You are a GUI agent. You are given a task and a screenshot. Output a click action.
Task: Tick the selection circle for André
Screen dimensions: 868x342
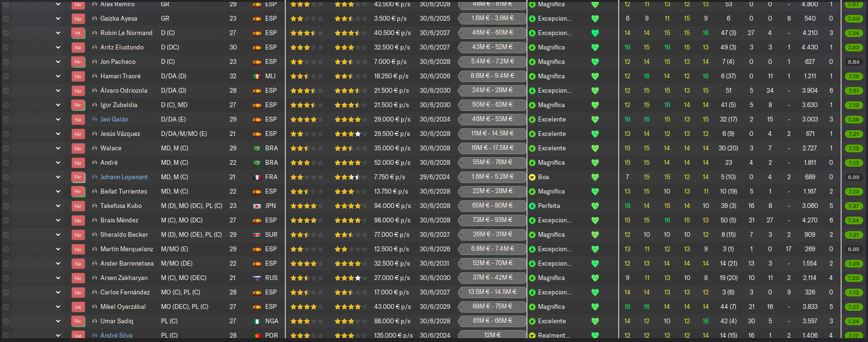6,163
